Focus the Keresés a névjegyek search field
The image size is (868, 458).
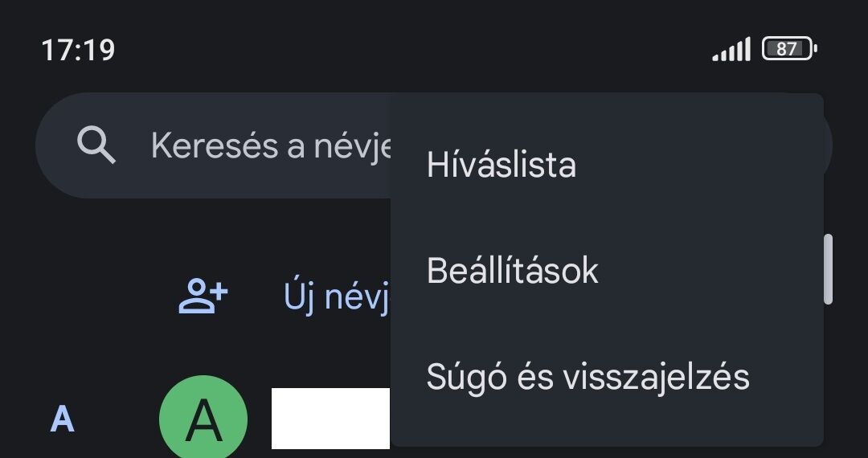[x=213, y=145]
